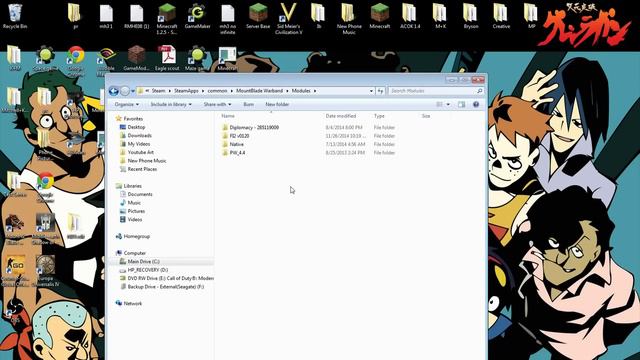Open the M+K desktop folder
Screen dimensions: 640x360
[440, 16]
